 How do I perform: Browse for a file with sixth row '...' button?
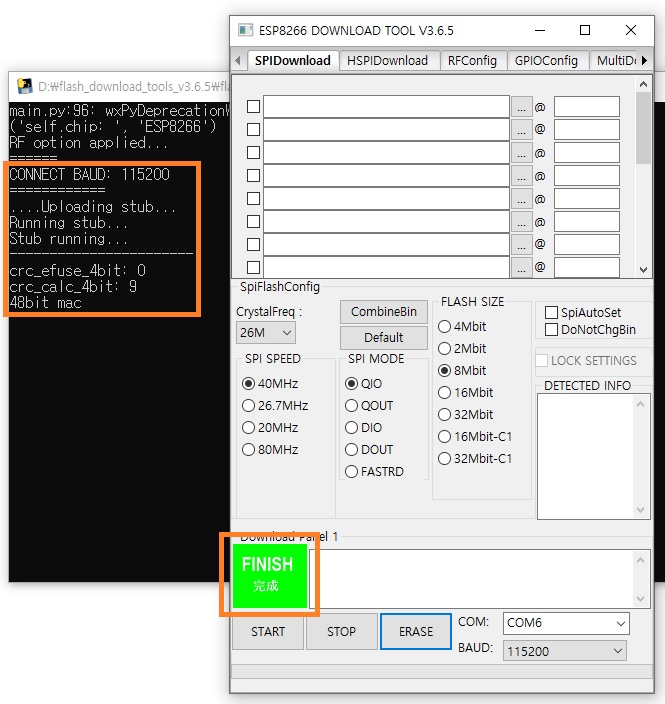point(521,222)
